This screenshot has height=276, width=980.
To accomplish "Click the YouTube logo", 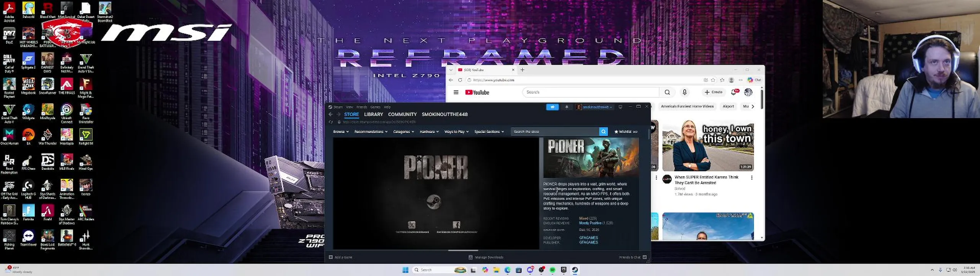I will coord(477,92).
